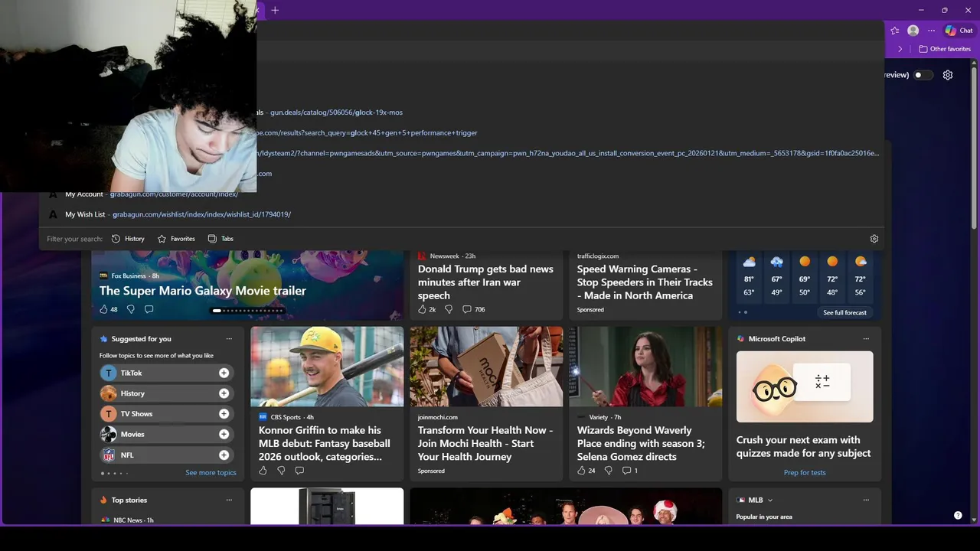Image resolution: width=980 pixels, height=551 pixels.
Task: Follow the NFL topic with plus
Action: (224, 455)
